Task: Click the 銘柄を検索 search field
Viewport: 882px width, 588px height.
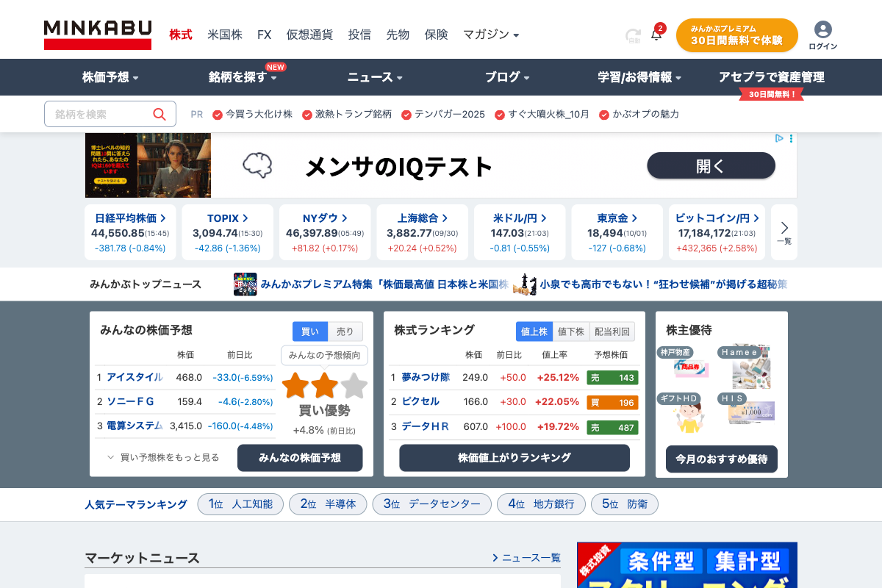Action: click(99, 114)
